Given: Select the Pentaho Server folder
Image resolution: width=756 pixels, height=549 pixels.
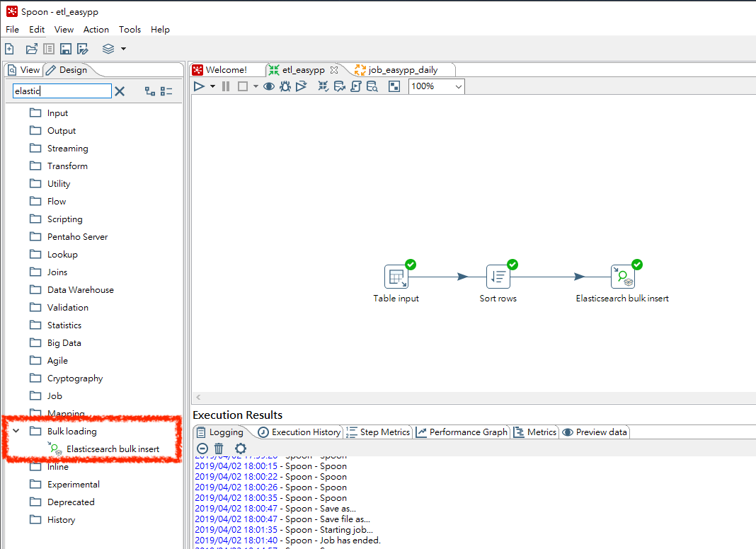Looking at the screenshot, I should click(x=69, y=237).
